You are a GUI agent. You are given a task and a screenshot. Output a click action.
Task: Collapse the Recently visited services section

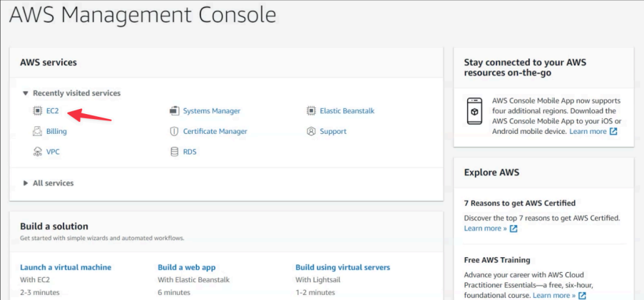(26, 93)
